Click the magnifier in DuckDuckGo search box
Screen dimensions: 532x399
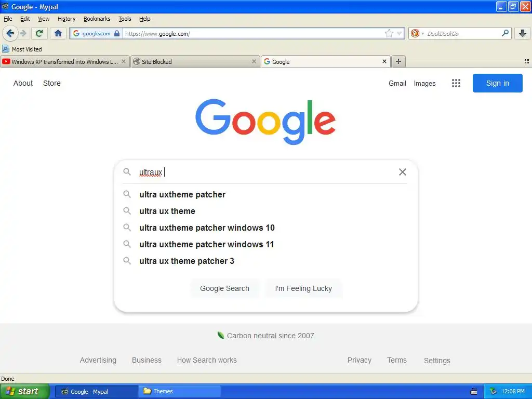click(505, 33)
